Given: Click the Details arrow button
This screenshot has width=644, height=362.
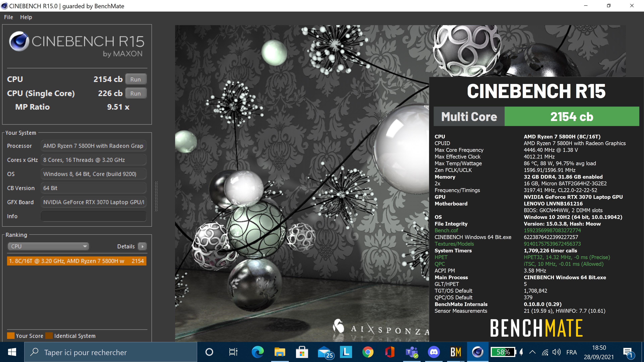Looking at the screenshot, I should click(142, 246).
